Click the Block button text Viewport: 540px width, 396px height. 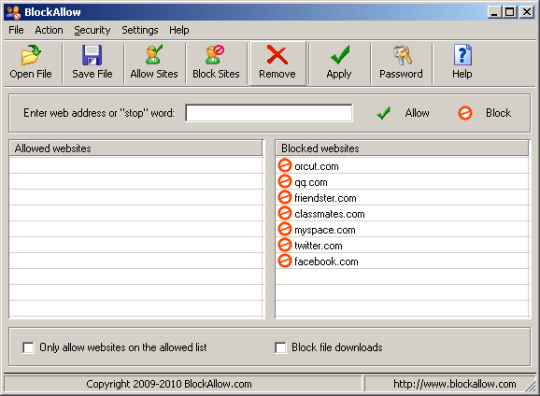(498, 113)
